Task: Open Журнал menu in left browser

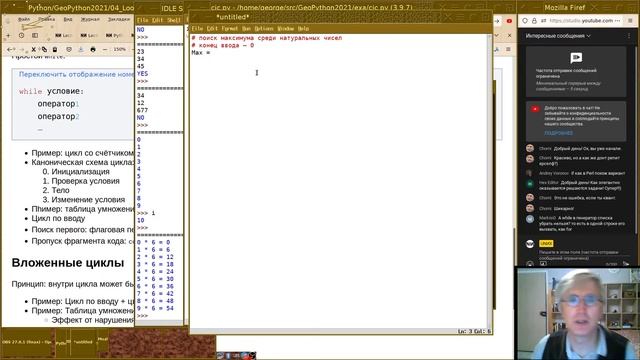Action: [90, 19]
